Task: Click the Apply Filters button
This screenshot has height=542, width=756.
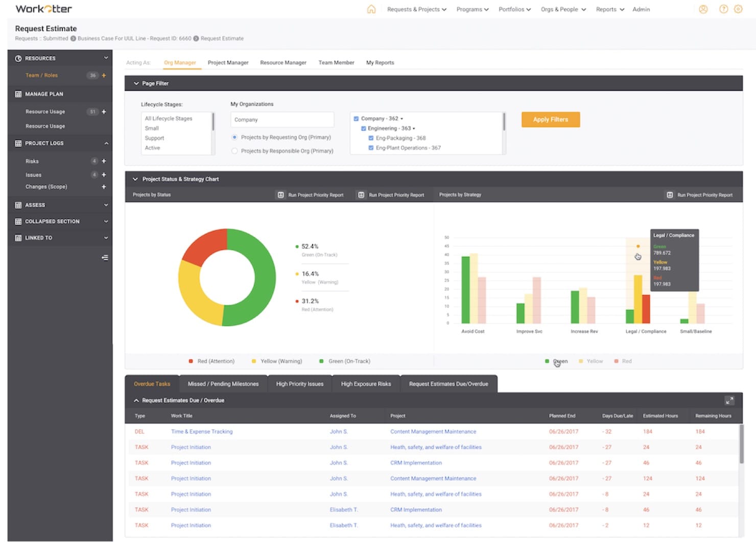Action: [x=550, y=119]
